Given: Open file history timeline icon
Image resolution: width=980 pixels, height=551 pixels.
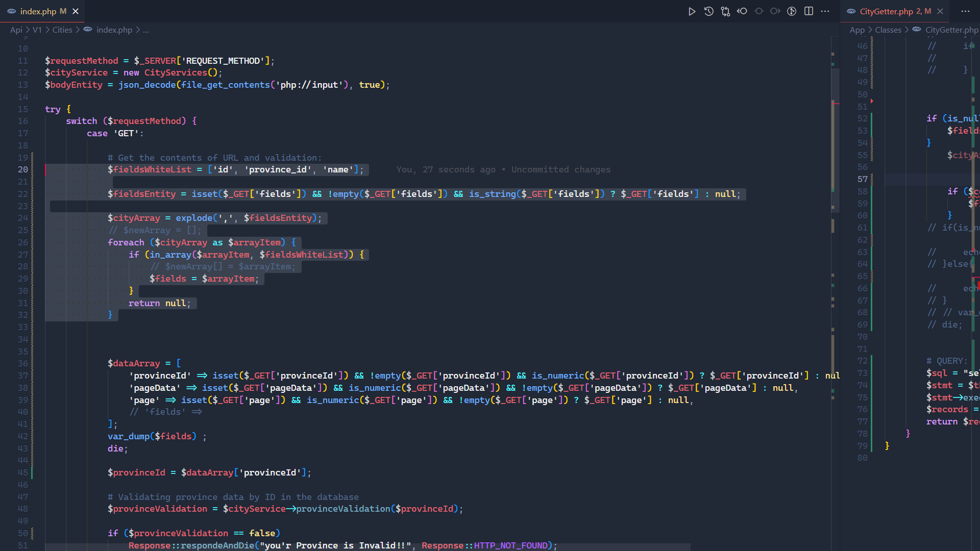Looking at the screenshot, I should click(x=708, y=11).
